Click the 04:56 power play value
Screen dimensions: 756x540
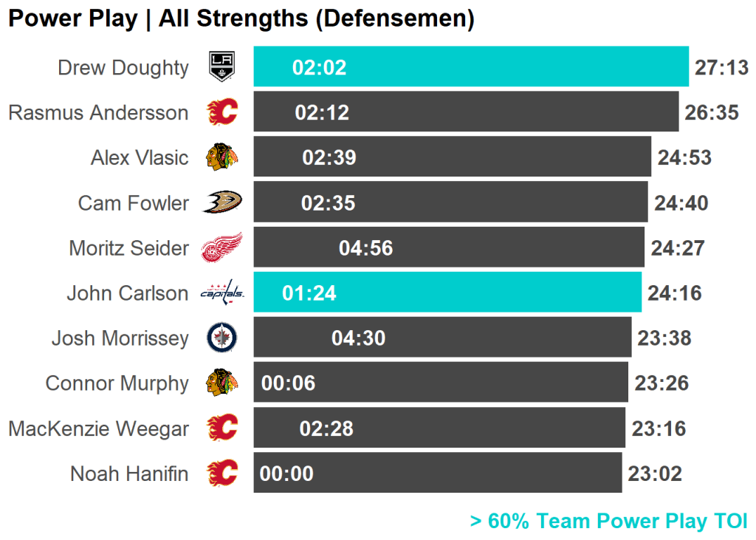coord(365,248)
